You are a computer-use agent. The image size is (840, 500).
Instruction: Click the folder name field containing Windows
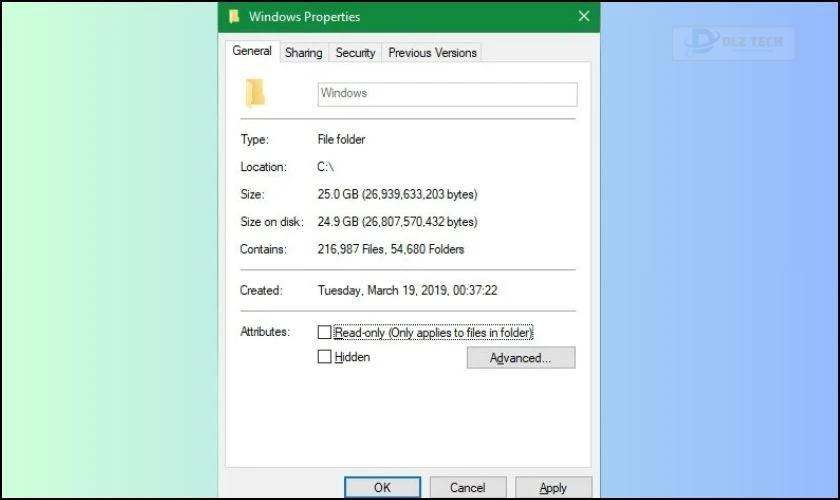447,94
